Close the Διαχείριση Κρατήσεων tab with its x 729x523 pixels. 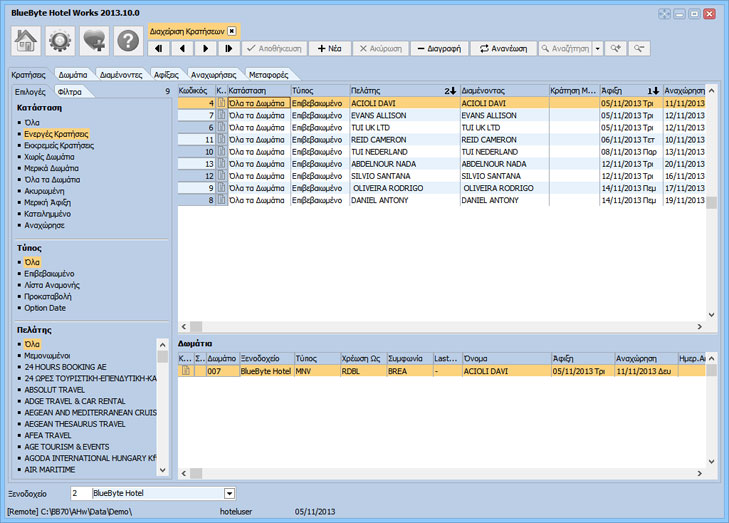pyautogui.click(x=232, y=31)
